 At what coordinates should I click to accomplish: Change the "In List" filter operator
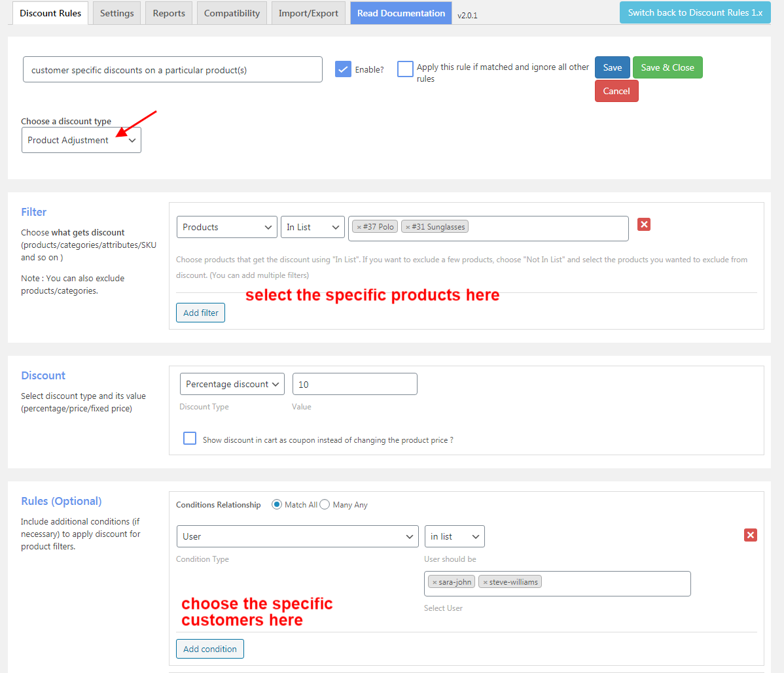coord(312,226)
